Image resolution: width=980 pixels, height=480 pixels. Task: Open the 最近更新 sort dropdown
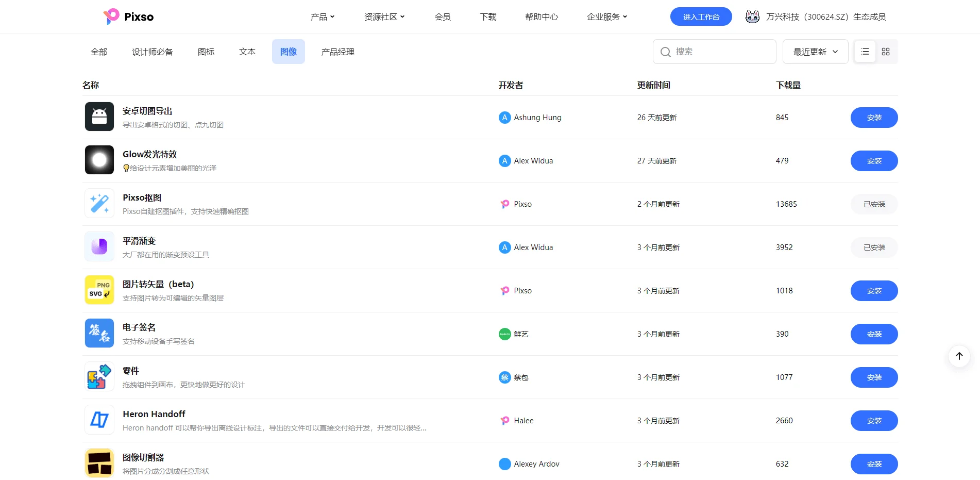815,52
